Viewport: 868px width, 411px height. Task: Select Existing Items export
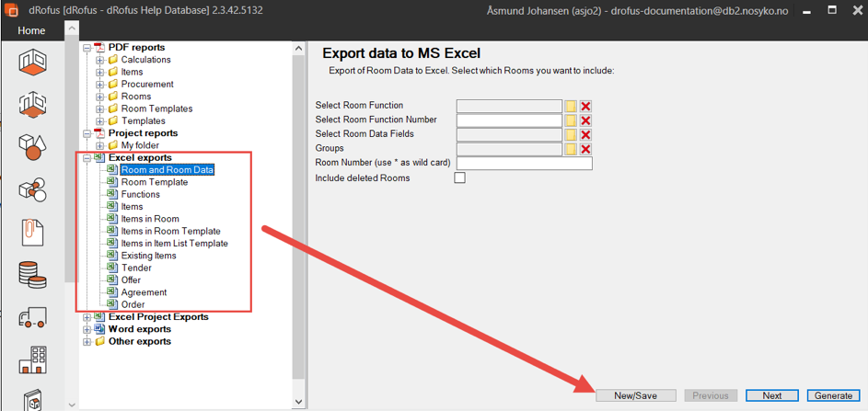pos(148,256)
